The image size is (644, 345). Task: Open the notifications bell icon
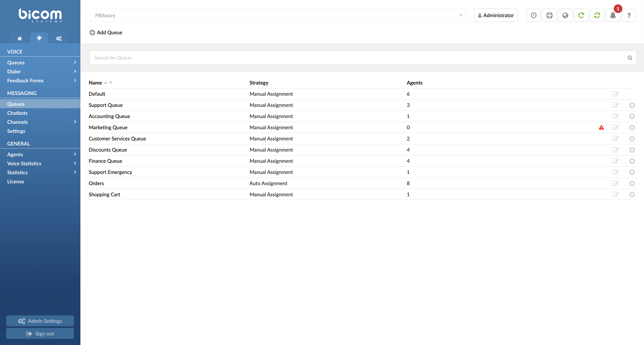[x=613, y=15]
